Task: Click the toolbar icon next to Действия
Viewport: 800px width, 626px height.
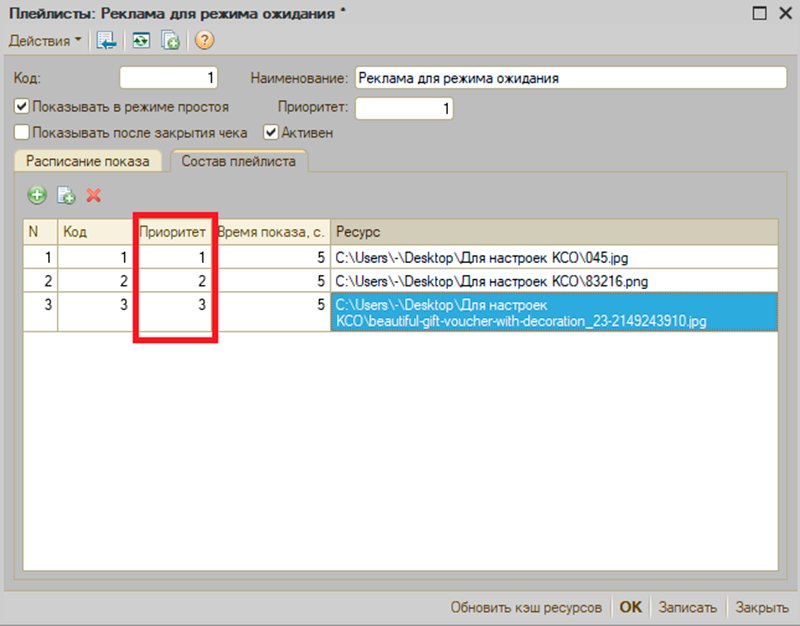Action: coord(106,40)
